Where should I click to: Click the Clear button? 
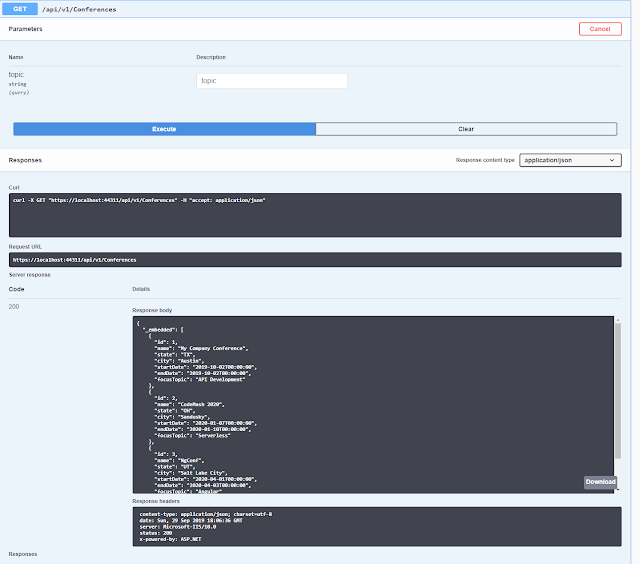466,129
